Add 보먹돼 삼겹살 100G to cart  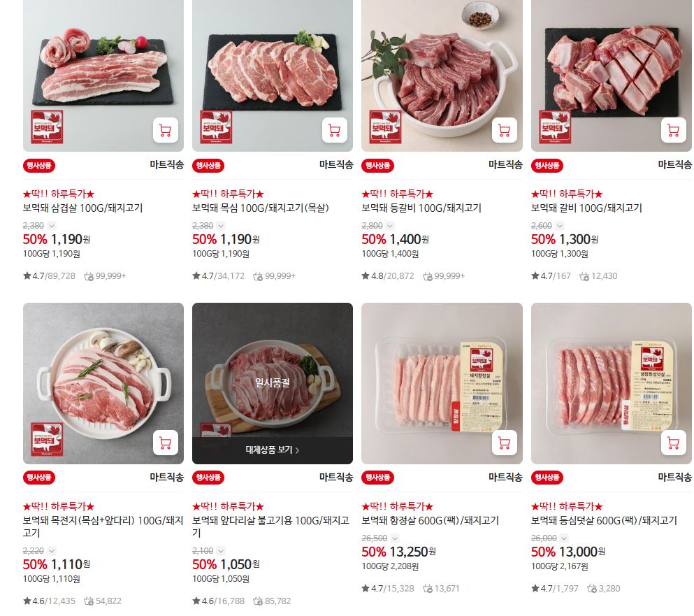(165, 131)
